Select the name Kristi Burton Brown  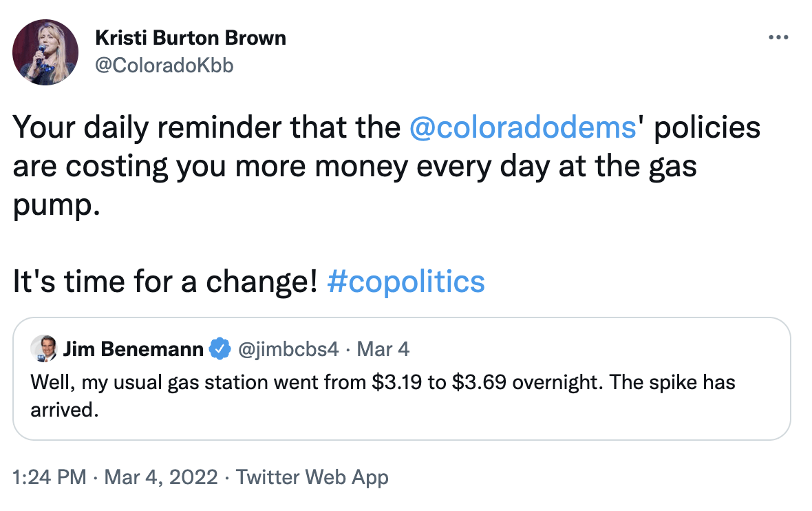[191, 38]
